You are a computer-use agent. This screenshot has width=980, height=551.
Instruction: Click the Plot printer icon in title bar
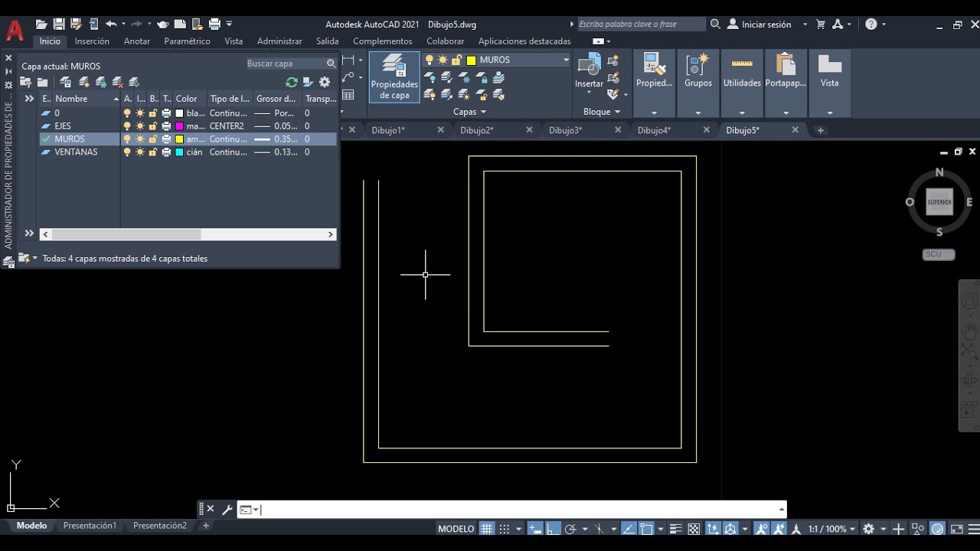pyautogui.click(x=215, y=24)
